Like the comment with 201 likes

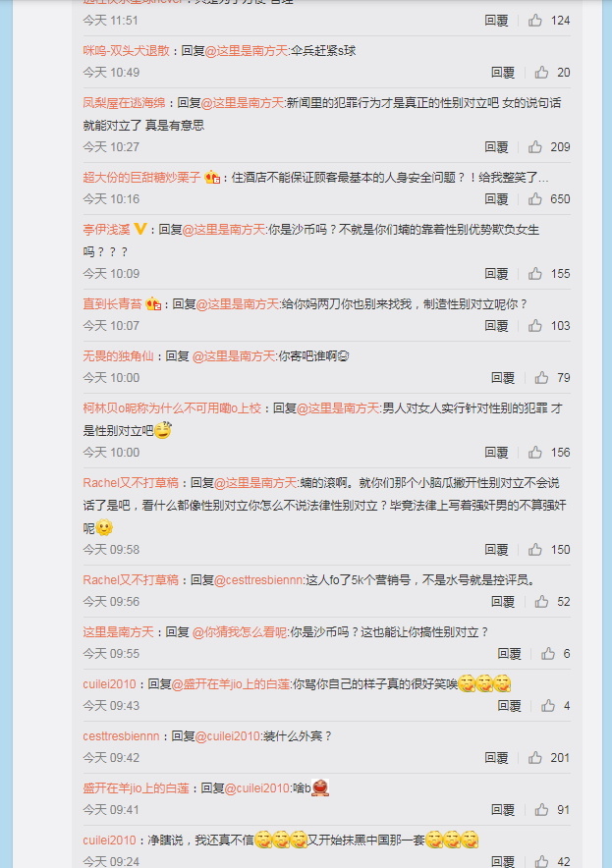click(x=535, y=758)
